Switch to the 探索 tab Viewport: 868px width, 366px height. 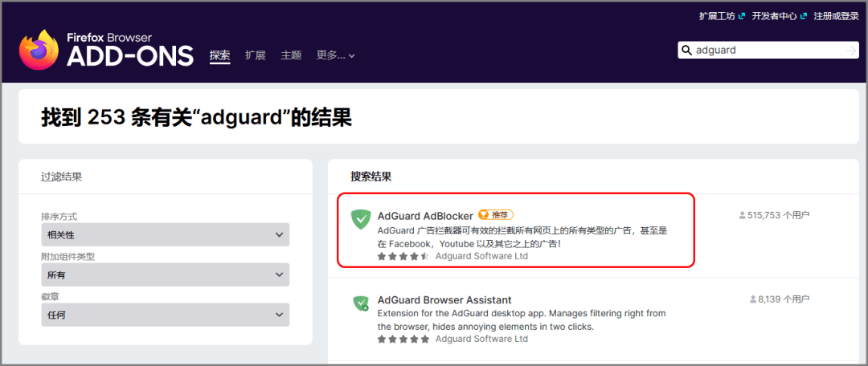(219, 55)
